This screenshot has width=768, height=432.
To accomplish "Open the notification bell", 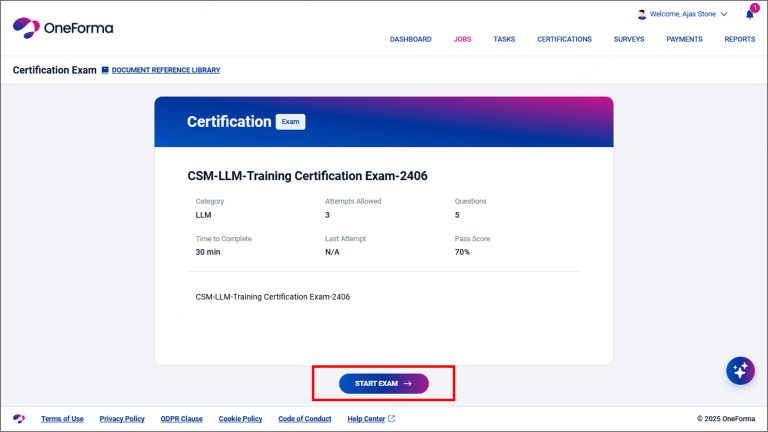I will point(750,15).
